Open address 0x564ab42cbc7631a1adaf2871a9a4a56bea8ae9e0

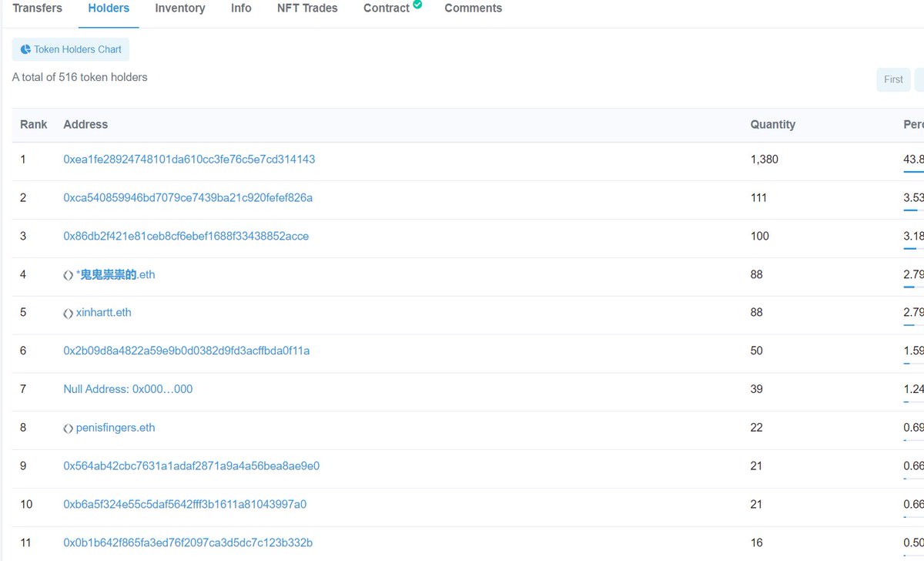pos(191,466)
